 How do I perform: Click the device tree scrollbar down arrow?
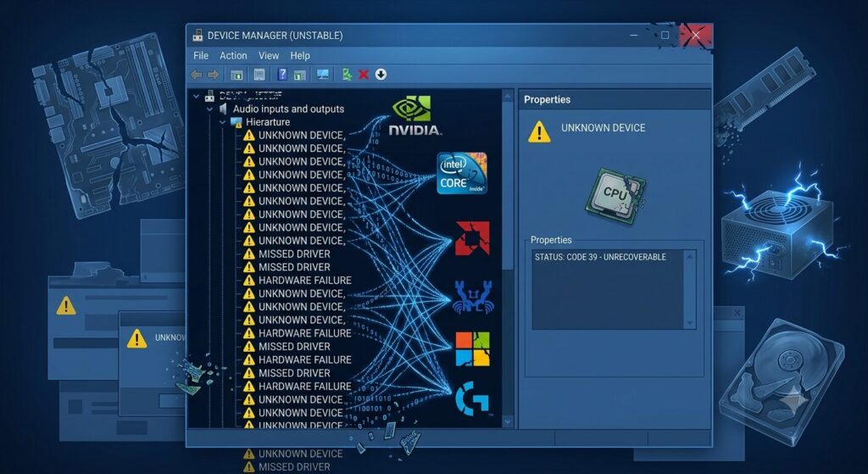point(508,422)
